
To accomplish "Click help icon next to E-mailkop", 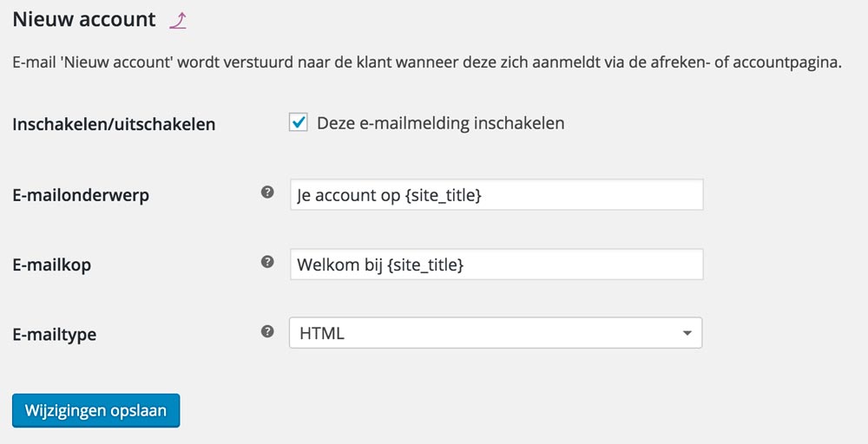I will 267,263.
